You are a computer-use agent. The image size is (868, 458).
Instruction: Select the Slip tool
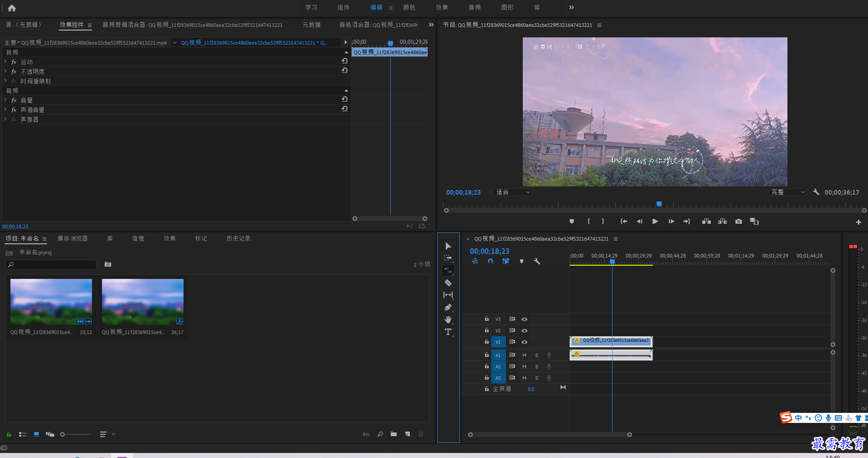448,295
